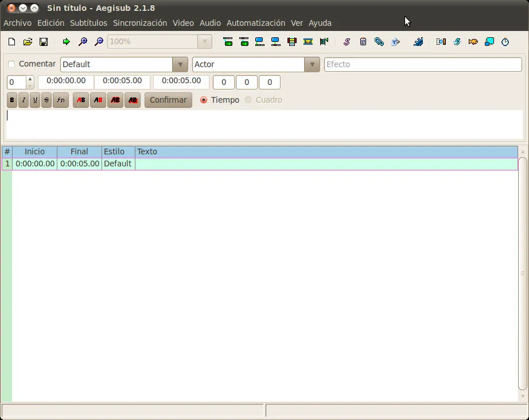Snap subtitle start to video

[228, 42]
